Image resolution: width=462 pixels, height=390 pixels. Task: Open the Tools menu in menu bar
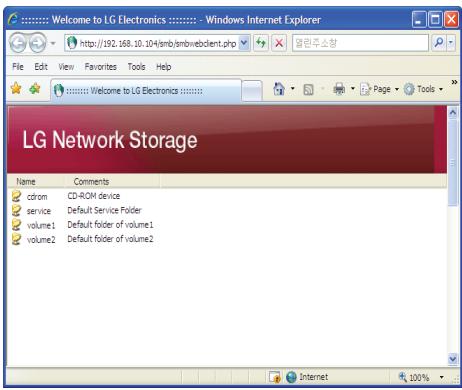click(136, 67)
